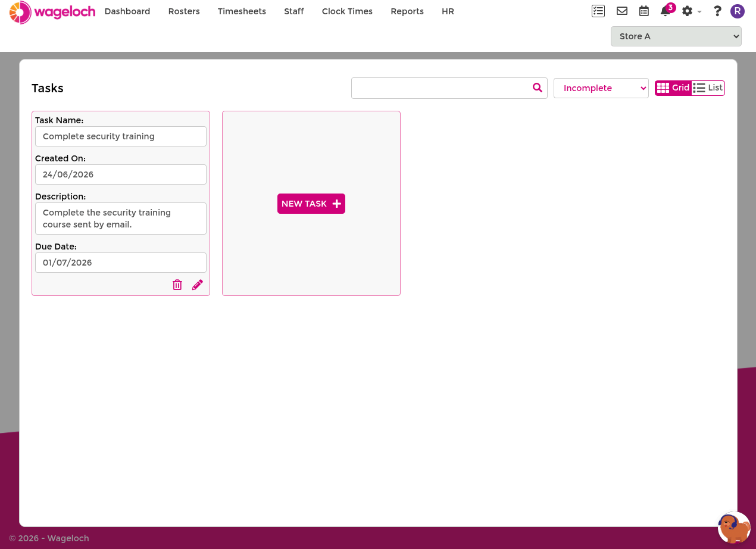Image resolution: width=756 pixels, height=549 pixels.
Task: Open the Wageloch logo home link
Action: pyautogui.click(x=52, y=12)
